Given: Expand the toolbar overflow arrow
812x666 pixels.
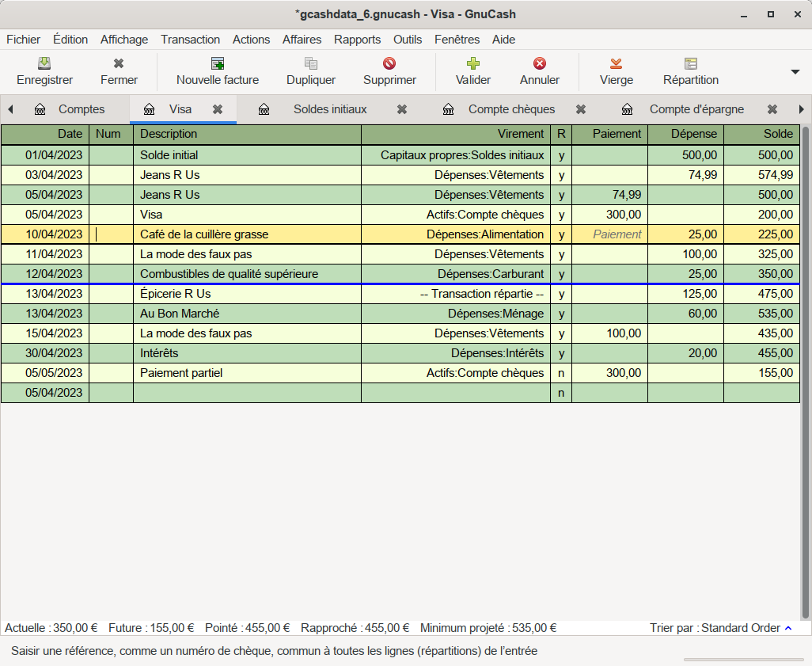Looking at the screenshot, I should [795, 72].
